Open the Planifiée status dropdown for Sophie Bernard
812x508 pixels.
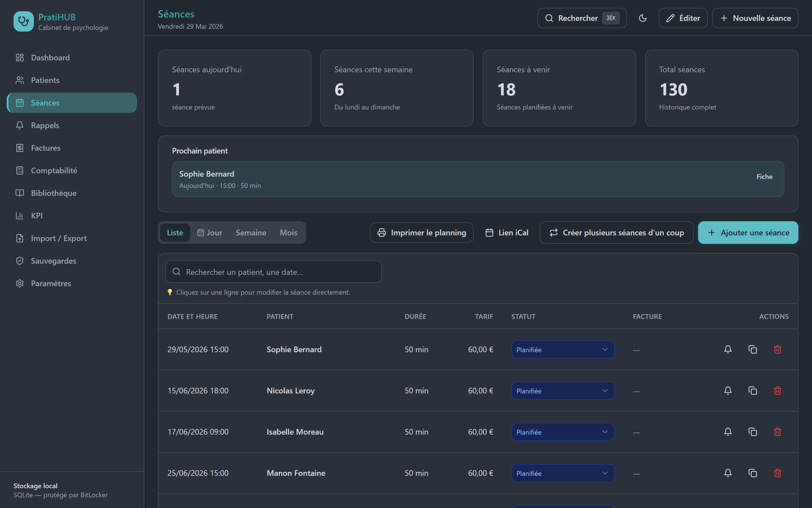point(563,349)
